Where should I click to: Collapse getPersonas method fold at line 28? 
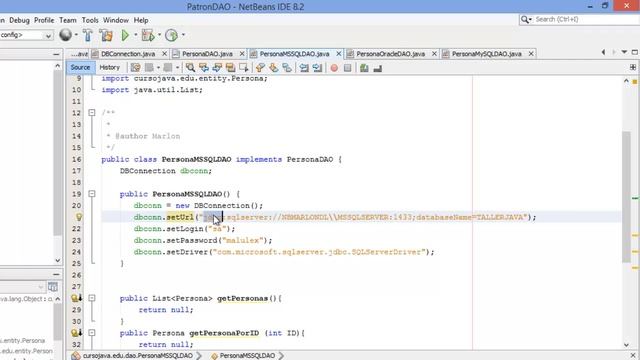[92, 298]
